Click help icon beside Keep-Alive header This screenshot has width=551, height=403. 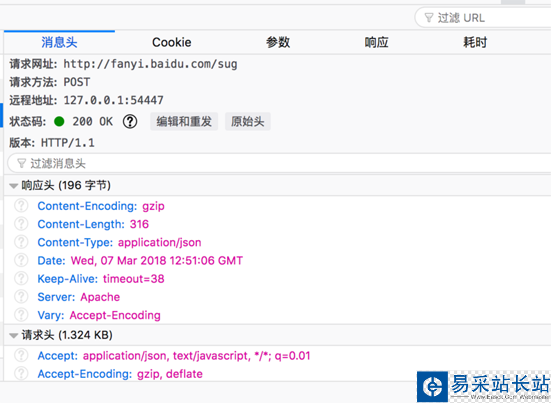click(21, 279)
